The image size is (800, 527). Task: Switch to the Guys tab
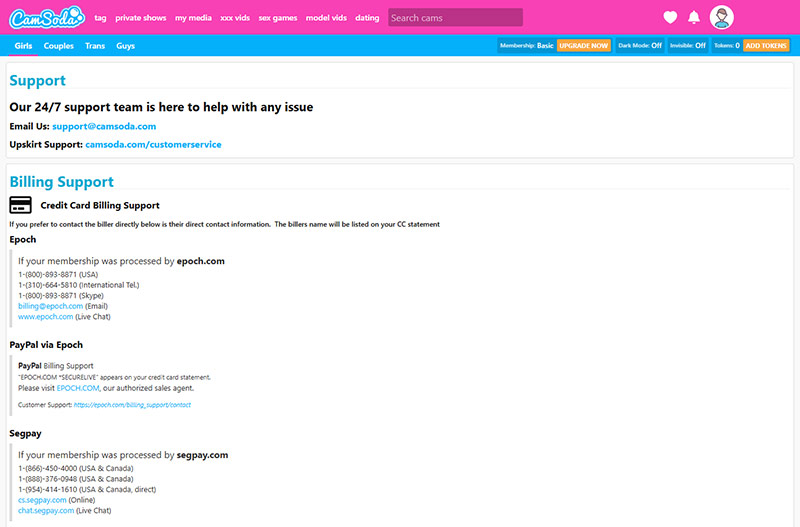[x=126, y=46]
